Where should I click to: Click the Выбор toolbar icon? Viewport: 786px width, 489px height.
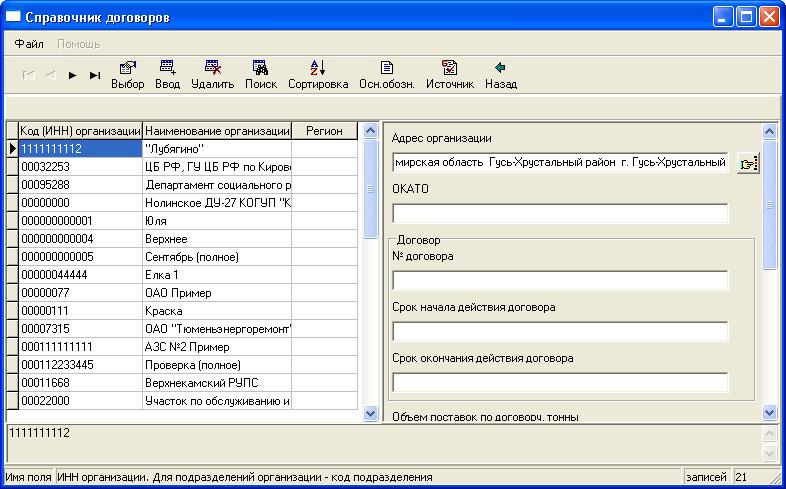coord(127,68)
